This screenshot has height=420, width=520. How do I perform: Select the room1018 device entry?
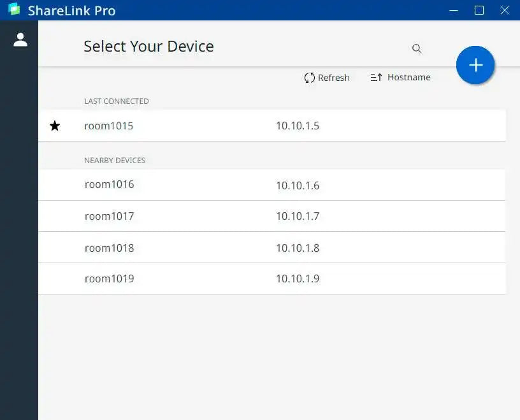click(x=109, y=248)
